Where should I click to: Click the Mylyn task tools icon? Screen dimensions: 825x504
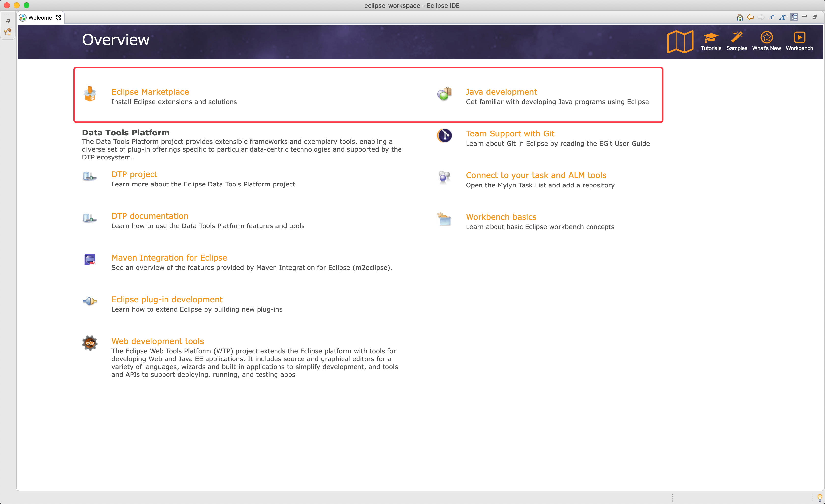click(x=444, y=177)
